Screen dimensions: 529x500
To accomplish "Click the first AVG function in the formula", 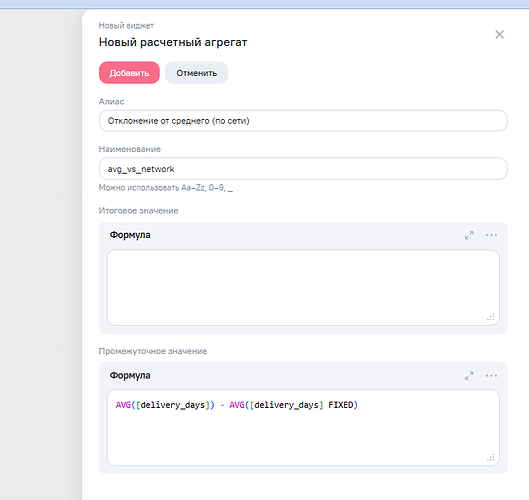I will tap(123, 405).
